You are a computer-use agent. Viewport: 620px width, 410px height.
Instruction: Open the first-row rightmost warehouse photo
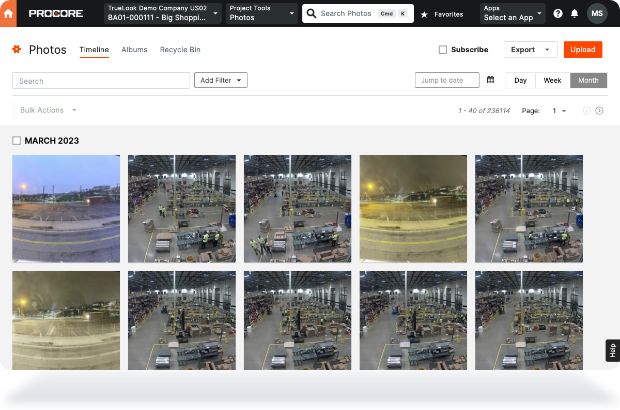pyautogui.click(x=529, y=209)
